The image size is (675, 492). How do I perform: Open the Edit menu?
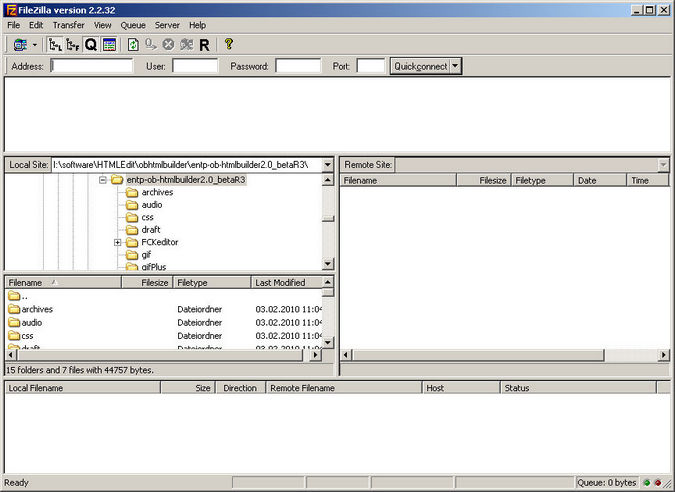point(36,25)
